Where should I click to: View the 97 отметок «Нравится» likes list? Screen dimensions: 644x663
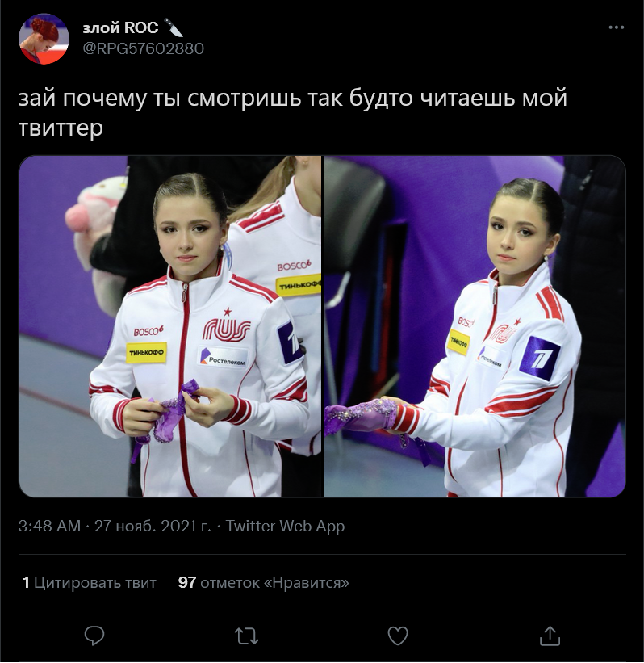(264, 583)
